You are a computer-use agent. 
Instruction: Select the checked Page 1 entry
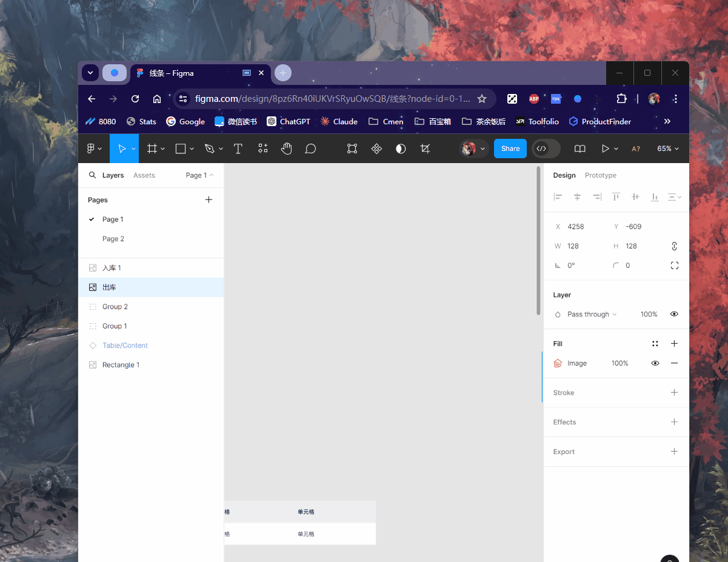(x=151, y=219)
